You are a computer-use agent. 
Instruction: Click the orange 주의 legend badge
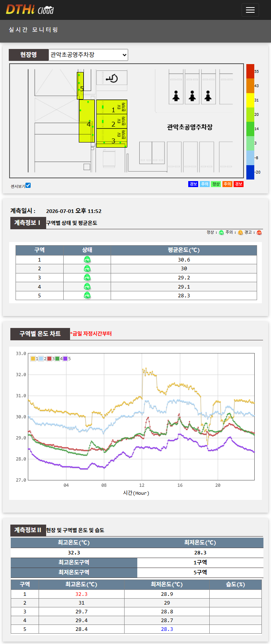tap(227, 184)
